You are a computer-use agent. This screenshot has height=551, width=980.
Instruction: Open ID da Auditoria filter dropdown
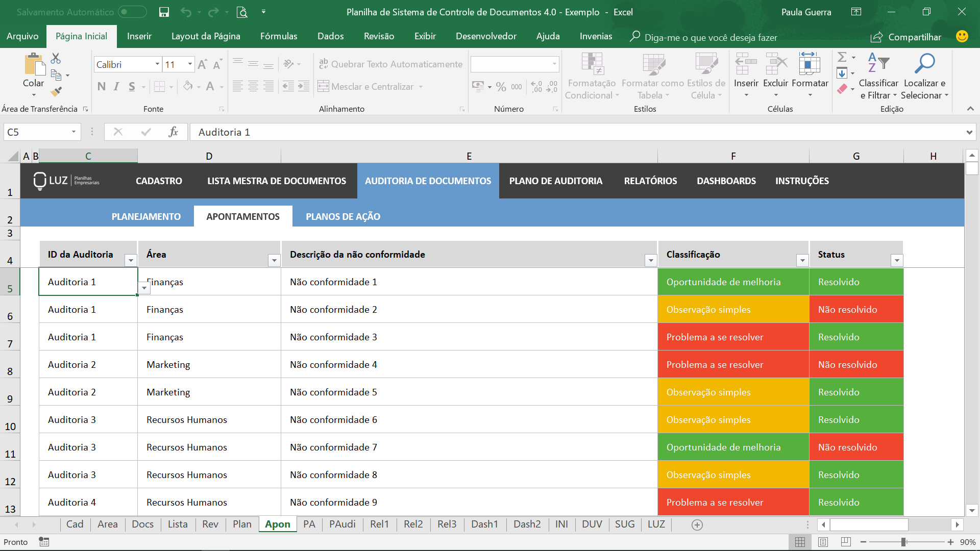[131, 260]
